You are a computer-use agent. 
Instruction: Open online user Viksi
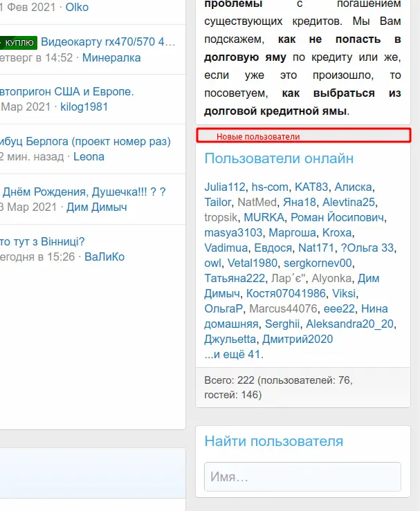click(344, 294)
